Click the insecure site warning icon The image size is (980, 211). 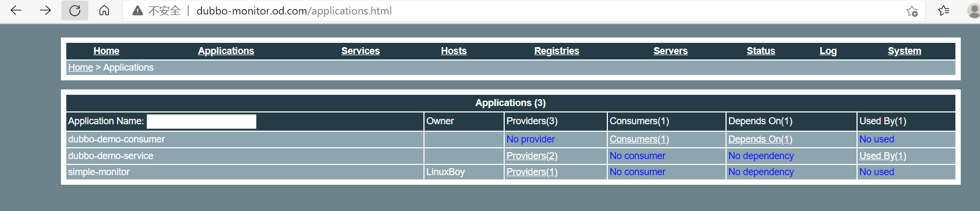[x=137, y=11]
